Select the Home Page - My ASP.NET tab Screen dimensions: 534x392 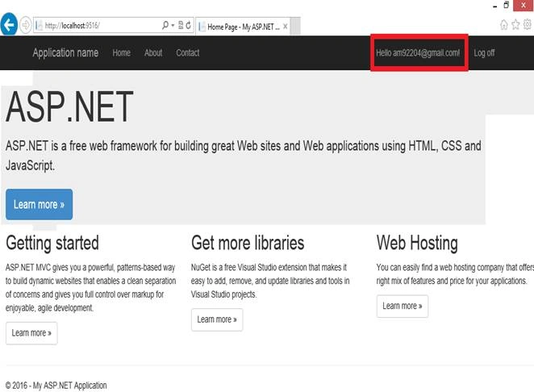[x=243, y=27]
